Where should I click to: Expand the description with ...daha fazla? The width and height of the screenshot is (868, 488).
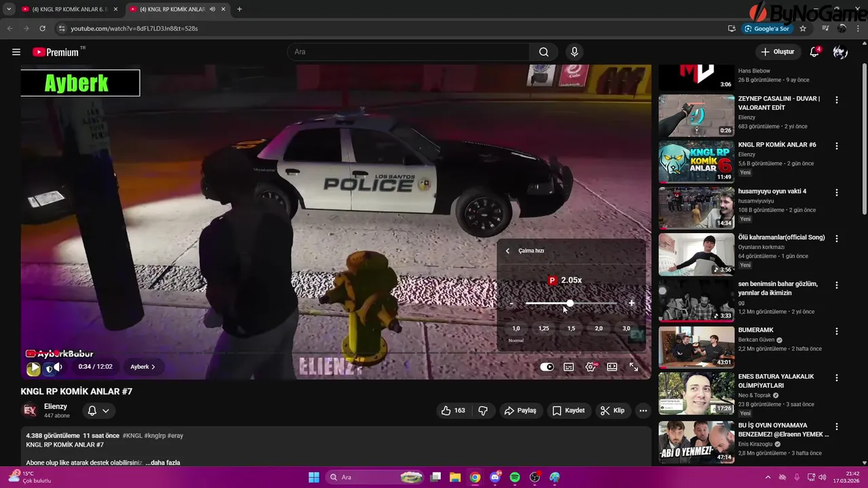(x=163, y=463)
